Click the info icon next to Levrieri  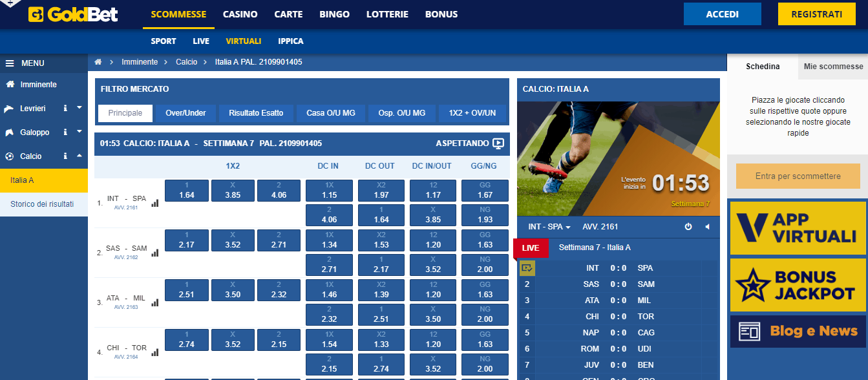pos(65,109)
